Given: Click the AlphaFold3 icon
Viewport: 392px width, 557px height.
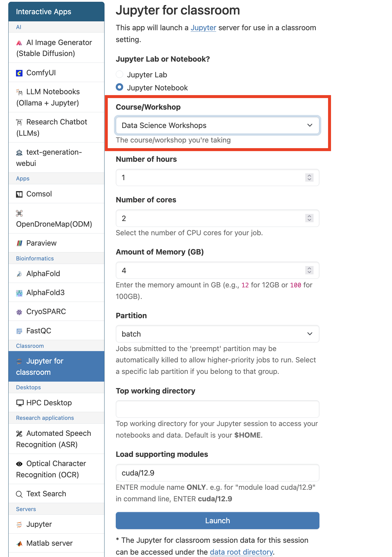Looking at the screenshot, I should [x=19, y=293].
